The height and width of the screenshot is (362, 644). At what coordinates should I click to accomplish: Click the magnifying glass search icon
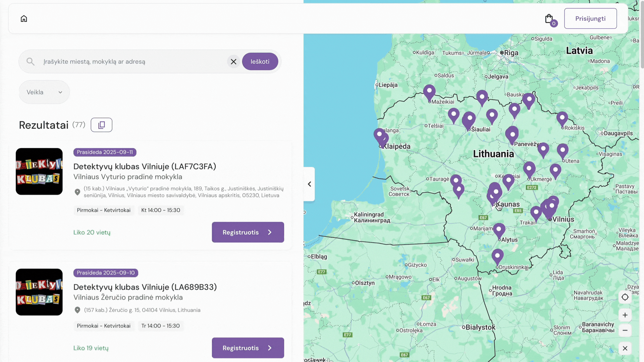tap(30, 61)
